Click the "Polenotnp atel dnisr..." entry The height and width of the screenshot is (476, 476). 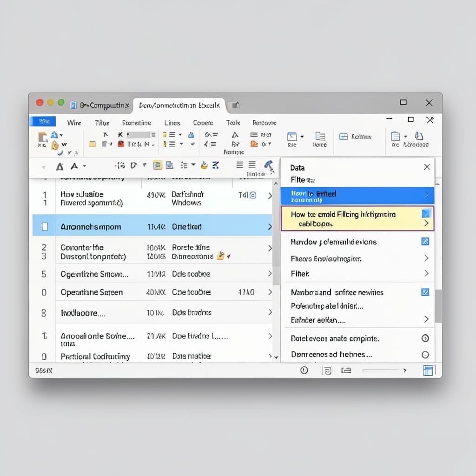(x=327, y=306)
